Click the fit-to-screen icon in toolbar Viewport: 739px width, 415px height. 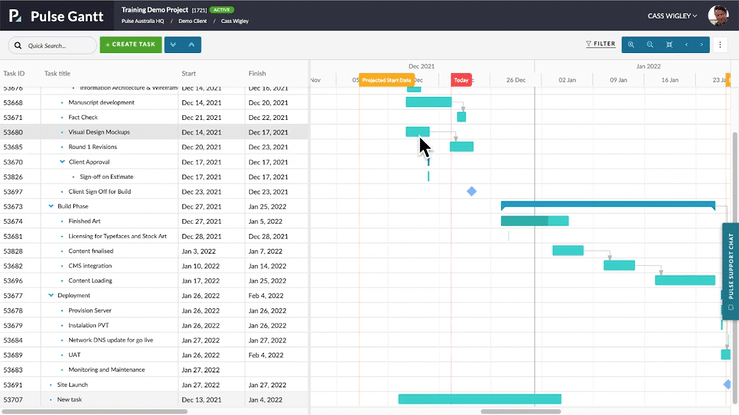coord(670,45)
